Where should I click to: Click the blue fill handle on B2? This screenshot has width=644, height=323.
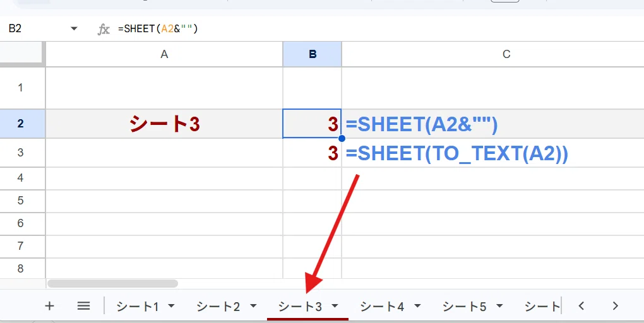[x=342, y=138]
